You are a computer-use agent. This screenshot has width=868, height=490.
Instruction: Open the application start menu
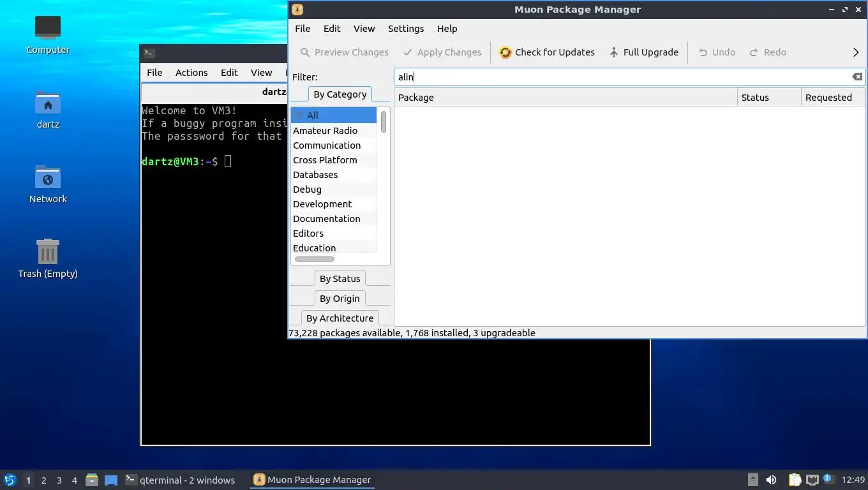[x=10, y=480]
